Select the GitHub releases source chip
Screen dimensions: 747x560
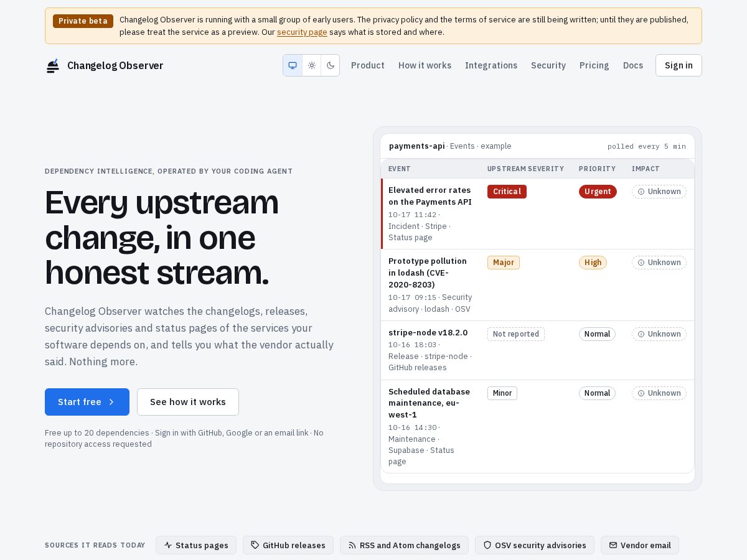288,545
